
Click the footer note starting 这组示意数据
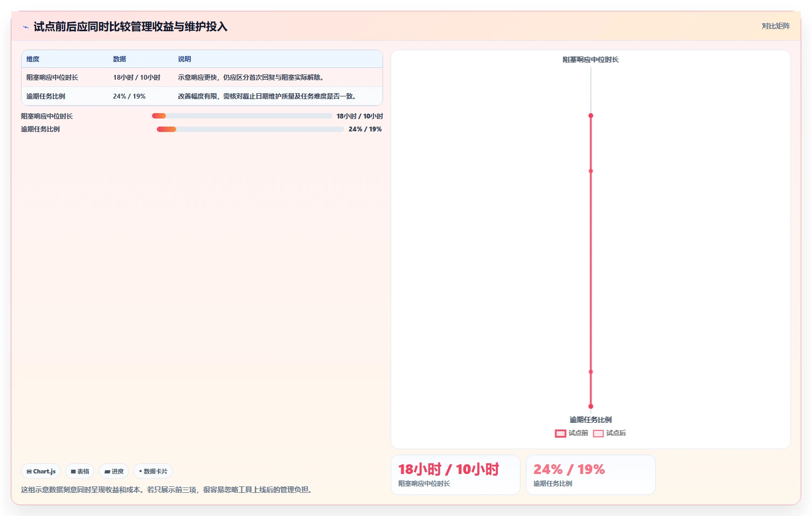click(x=168, y=490)
